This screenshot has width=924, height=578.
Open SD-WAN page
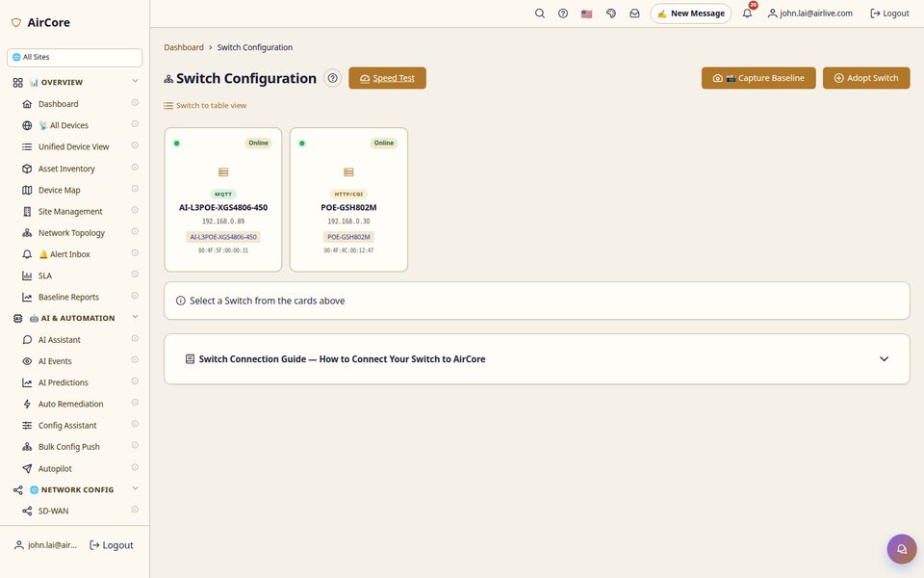tap(53, 511)
